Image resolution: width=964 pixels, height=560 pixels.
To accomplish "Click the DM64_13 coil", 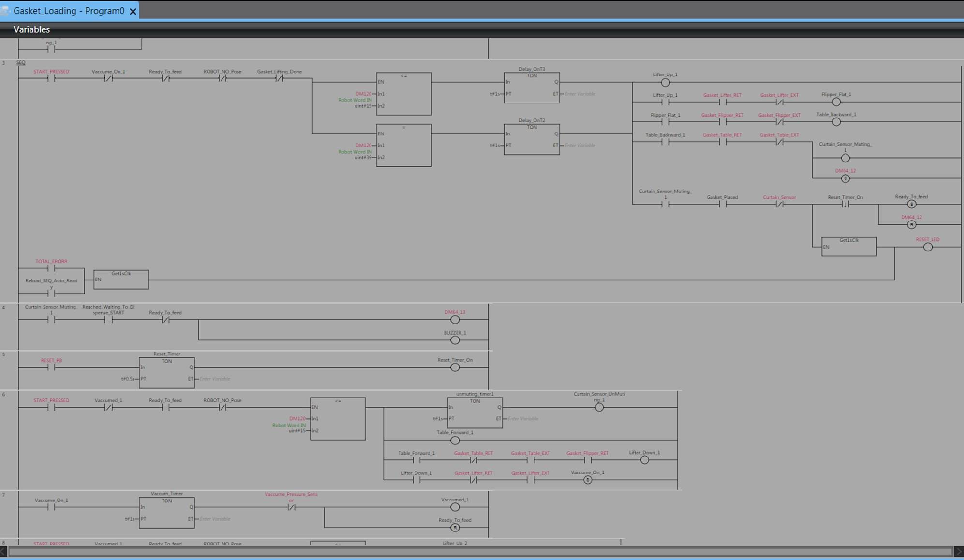I will [455, 320].
